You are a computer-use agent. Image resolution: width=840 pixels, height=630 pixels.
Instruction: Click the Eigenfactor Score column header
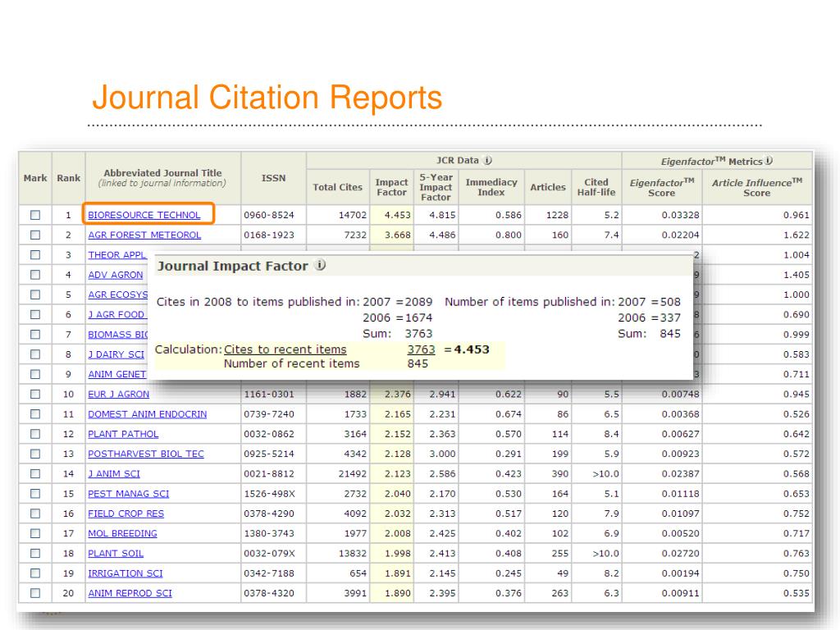tap(662, 188)
